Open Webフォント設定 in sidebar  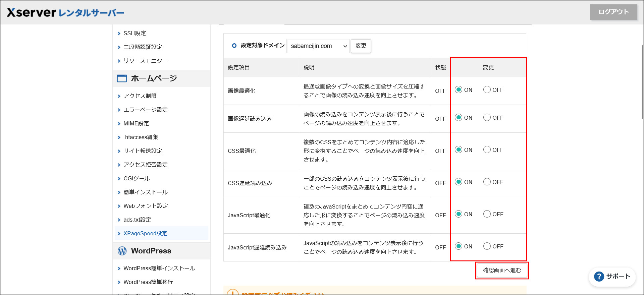[146, 206]
